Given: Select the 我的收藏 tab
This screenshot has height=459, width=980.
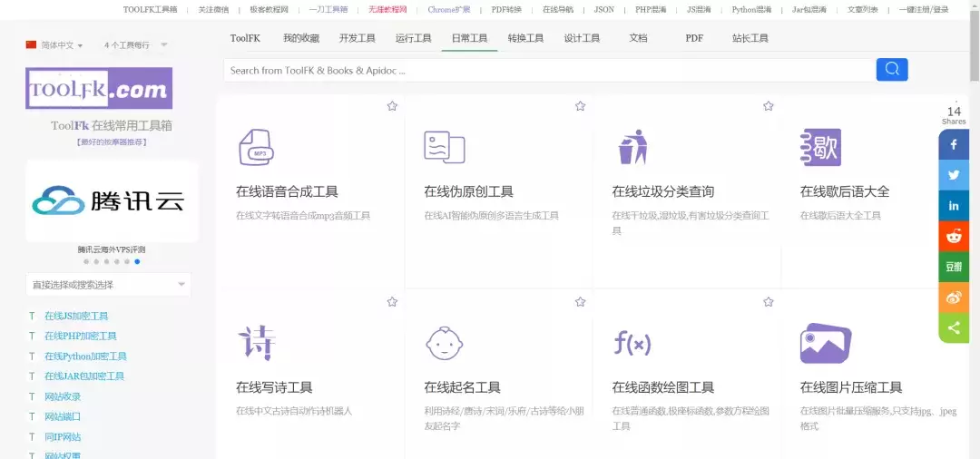Looking at the screenshot, I should 301,38.
